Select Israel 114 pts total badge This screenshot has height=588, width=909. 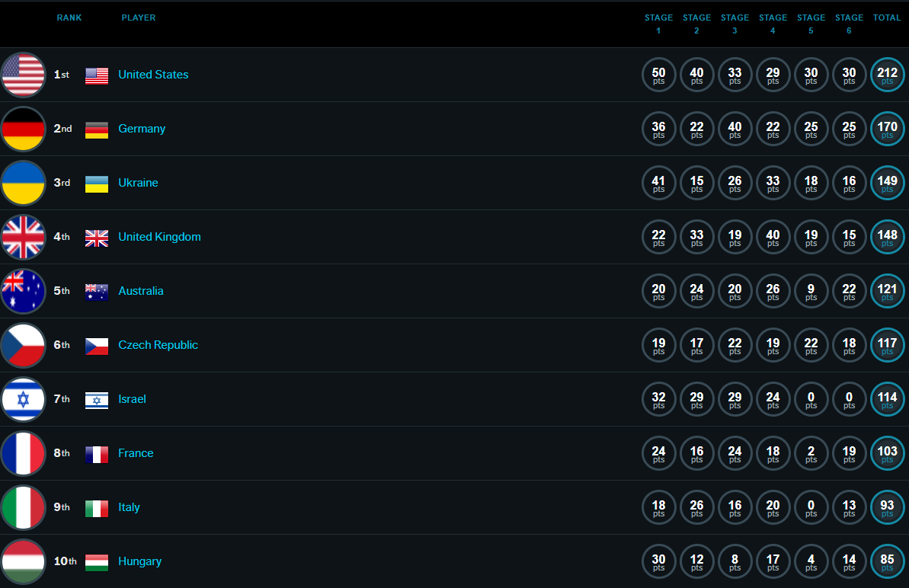click(888, 399)
